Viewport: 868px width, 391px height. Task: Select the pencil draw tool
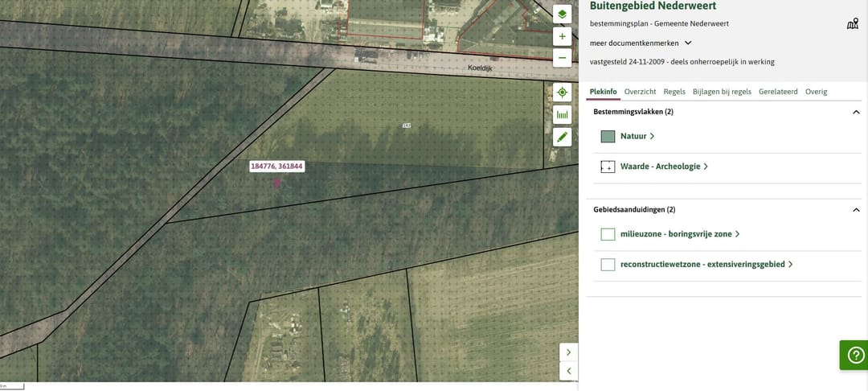[562, 137]
